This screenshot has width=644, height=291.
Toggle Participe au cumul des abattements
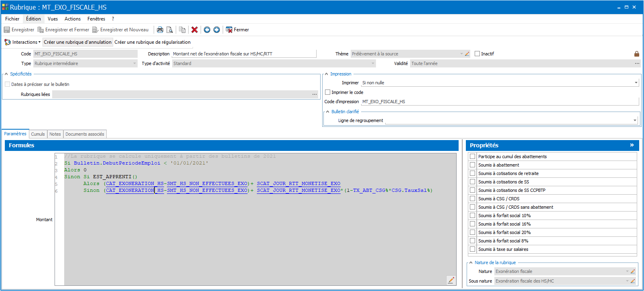[473, 157]
